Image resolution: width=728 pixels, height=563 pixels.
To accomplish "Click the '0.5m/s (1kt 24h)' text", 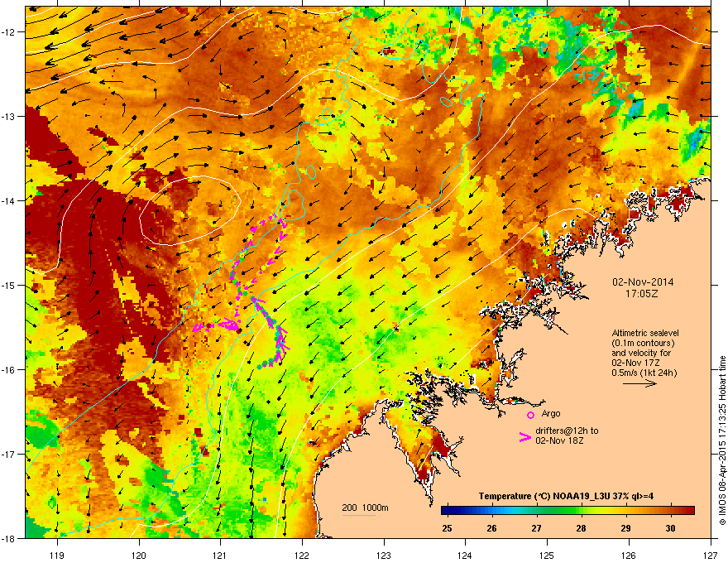I will 644,373.
